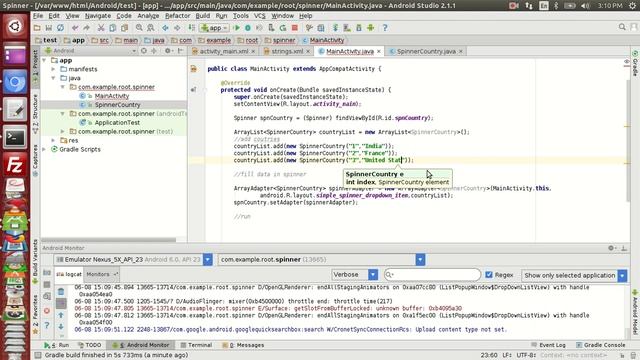Open the File menu
The height and width of the screenshot is (360, 640).
coord(38,16)
